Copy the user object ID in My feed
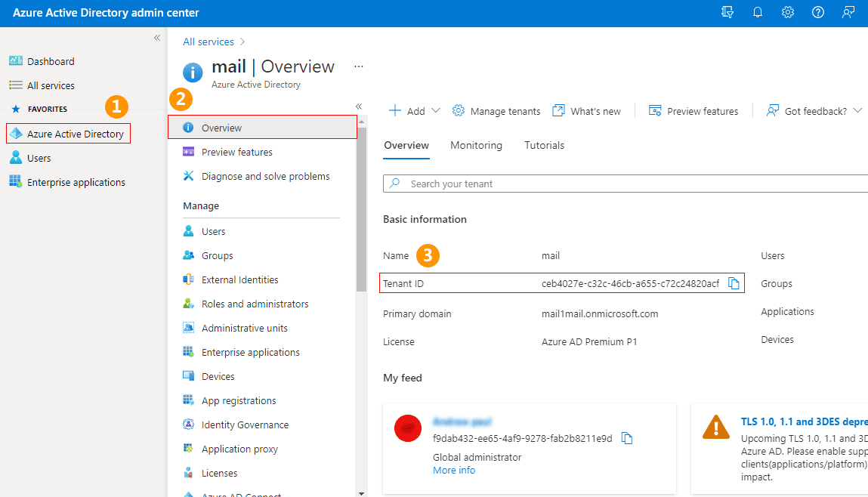 point(626,438)
